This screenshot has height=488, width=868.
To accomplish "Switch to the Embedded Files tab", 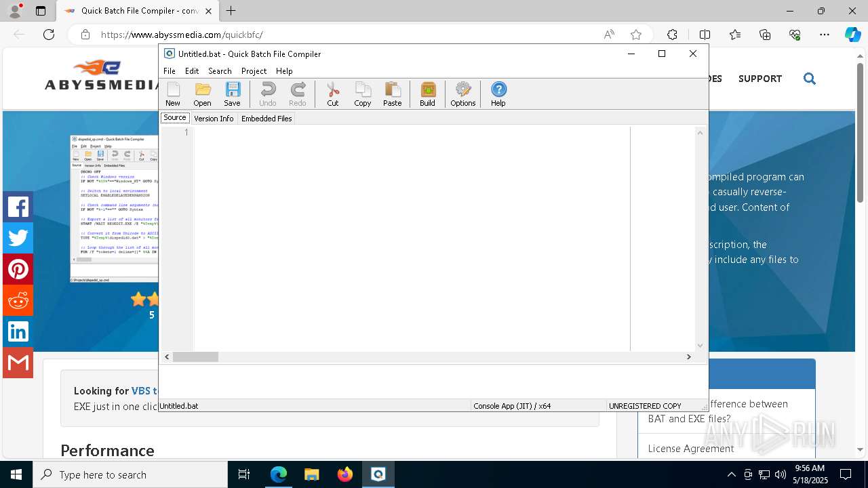I will click(267, 119).
